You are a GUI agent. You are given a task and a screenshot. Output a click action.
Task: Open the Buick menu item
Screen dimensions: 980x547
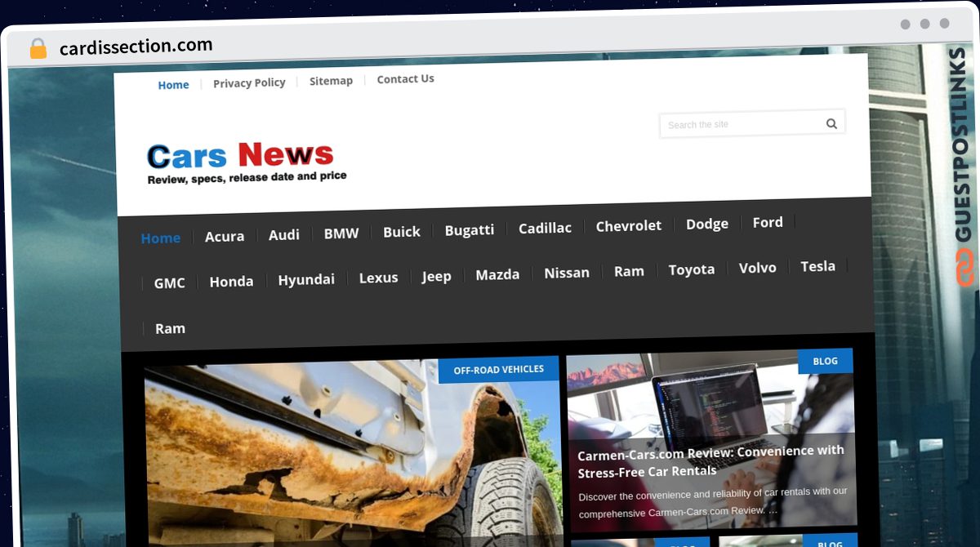pyautogui.click(x=402, y=232)
